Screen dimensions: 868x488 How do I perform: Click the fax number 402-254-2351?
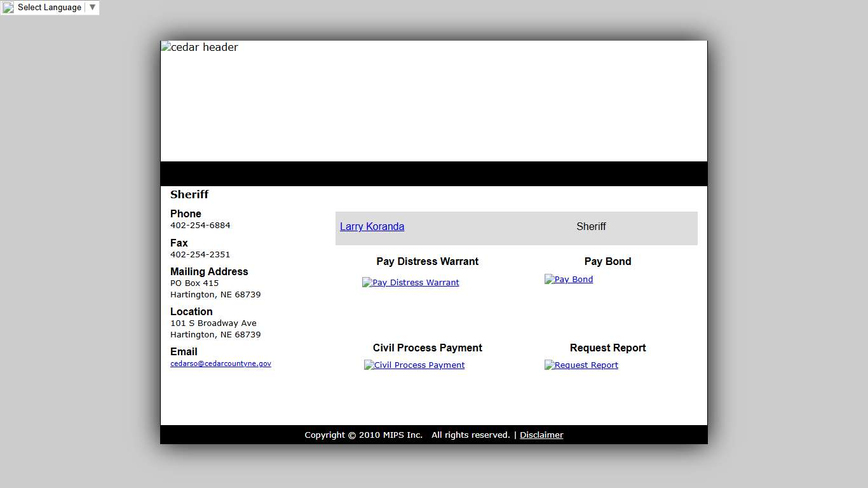coord(200,255)
